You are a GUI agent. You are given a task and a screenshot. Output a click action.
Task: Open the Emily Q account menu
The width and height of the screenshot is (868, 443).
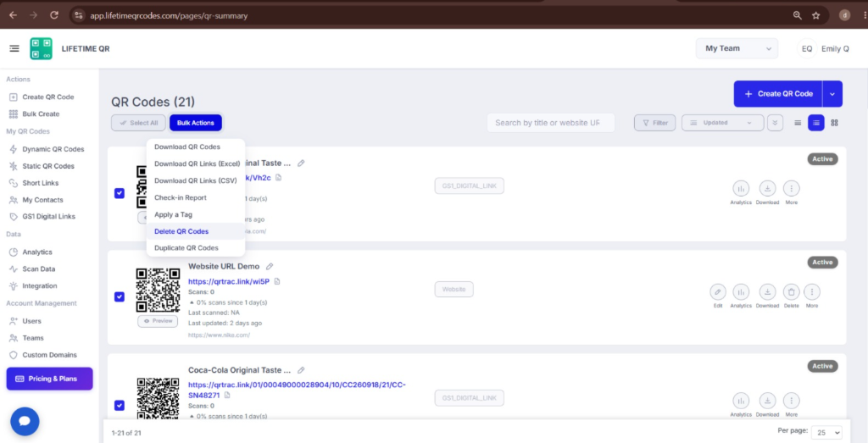tap(823, 48)
